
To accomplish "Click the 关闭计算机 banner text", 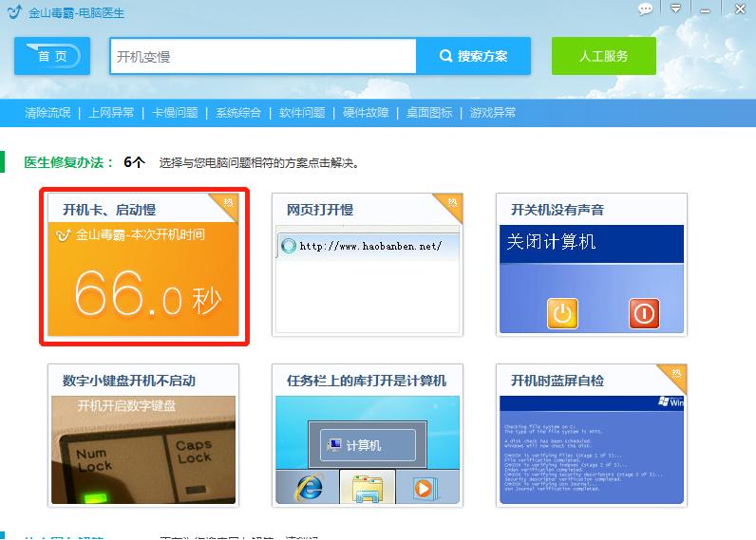I will (551, 241).
